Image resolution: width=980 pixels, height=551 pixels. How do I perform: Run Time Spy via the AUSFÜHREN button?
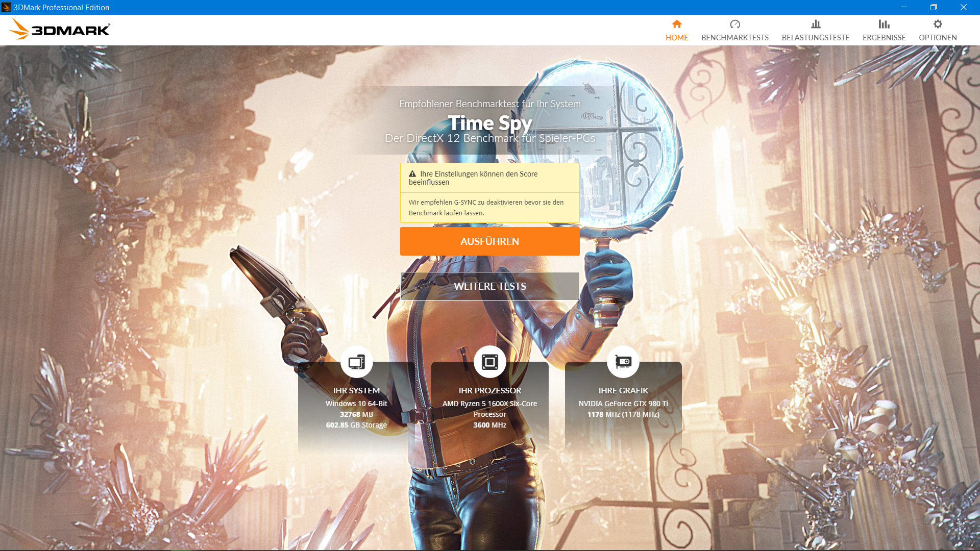coord(489,241)
